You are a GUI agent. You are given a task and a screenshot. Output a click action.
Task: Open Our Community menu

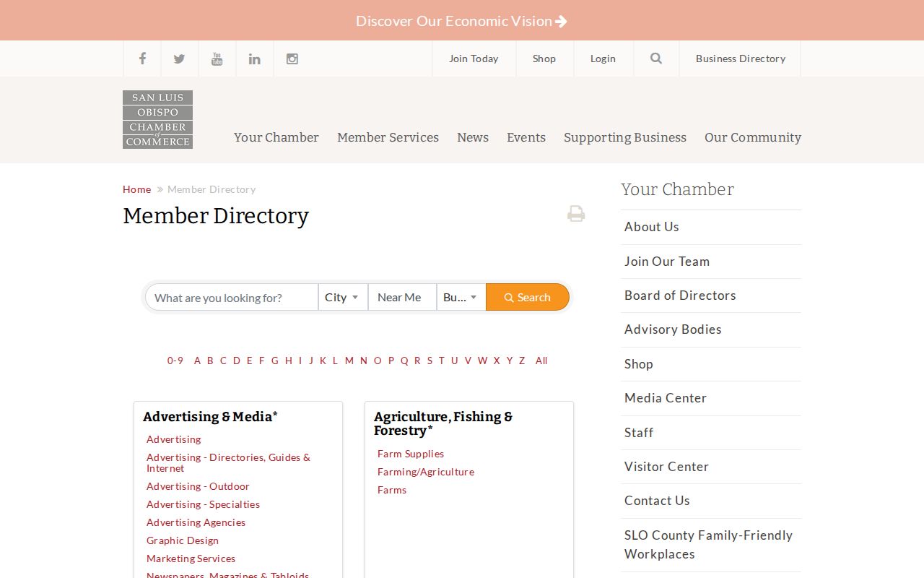click(x=753, y=137)
